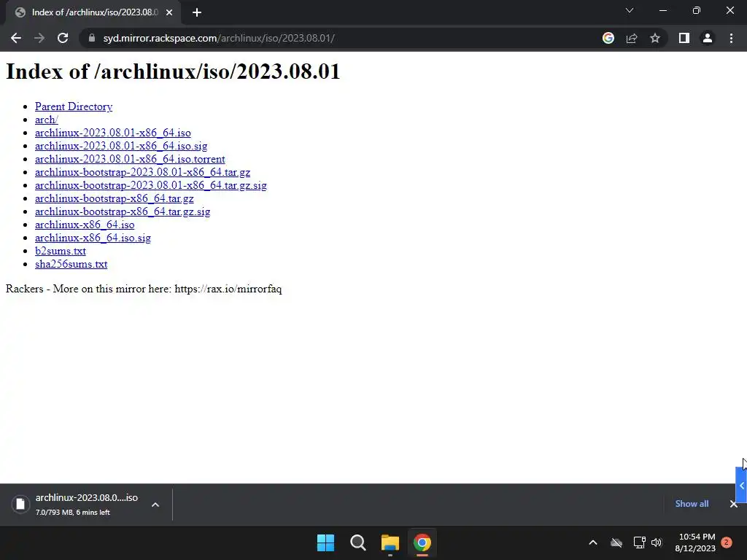Select the Index of /archlinux/iso tab

[93, 12]
